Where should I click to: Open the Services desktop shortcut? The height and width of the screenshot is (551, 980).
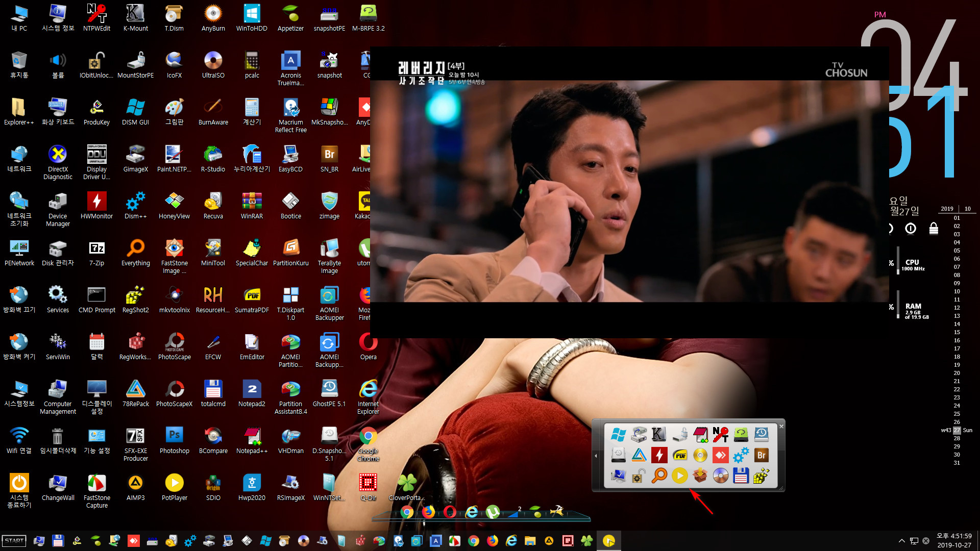(58, 299)
